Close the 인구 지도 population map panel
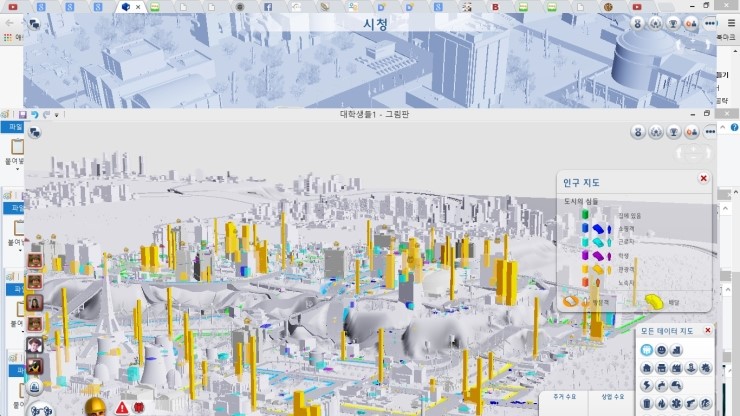This screenshot has width=740, height=416. [x=703, y=178]
